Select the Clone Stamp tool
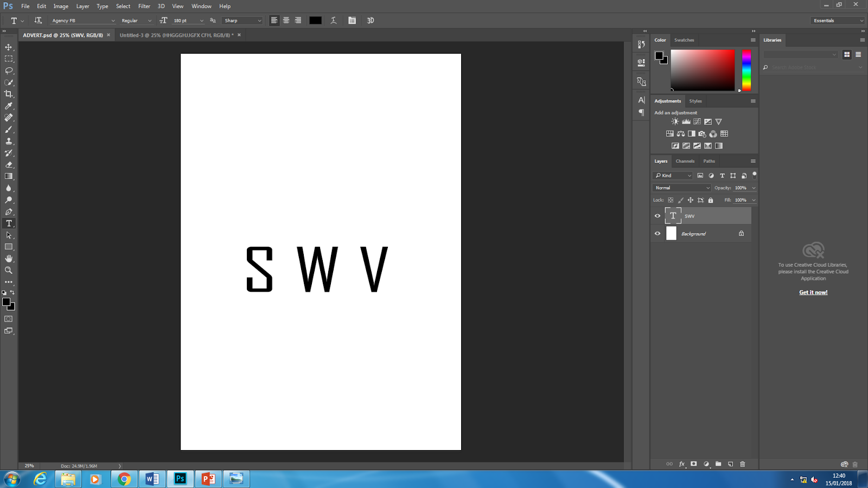Image resolution: width=868 pixels, height=488 pixels. click(9, 141)
